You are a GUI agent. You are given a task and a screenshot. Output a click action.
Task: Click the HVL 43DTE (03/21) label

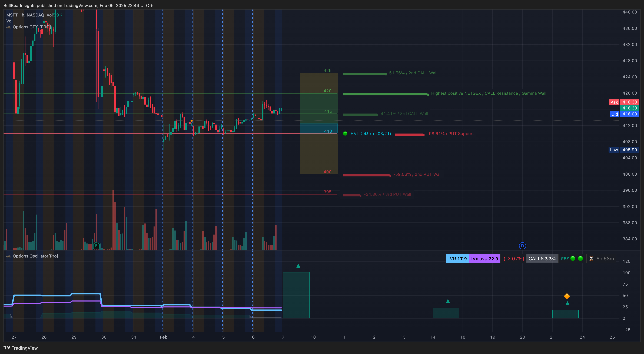pos(371,133)
